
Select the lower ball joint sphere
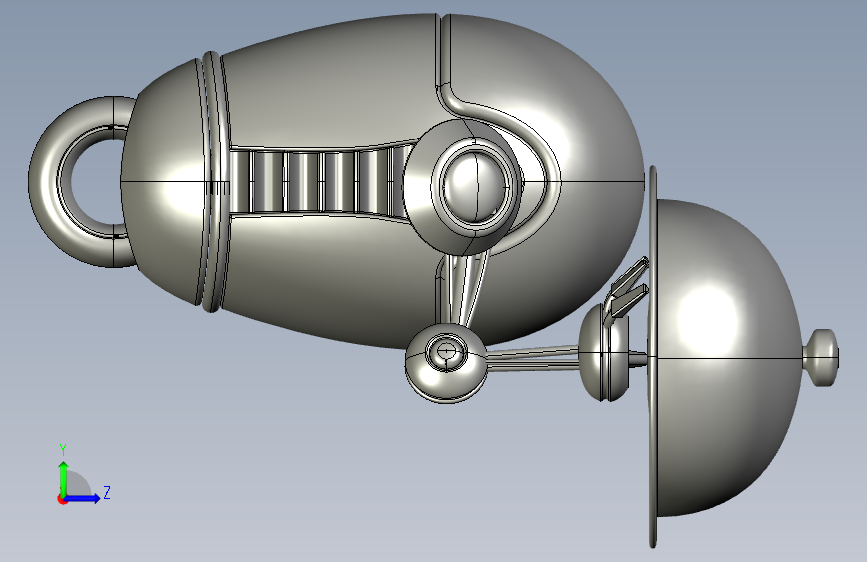(446, 363)
